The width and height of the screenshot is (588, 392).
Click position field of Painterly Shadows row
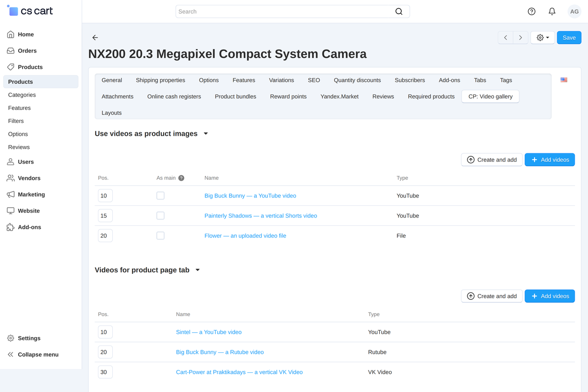click(x=105, y=216)
